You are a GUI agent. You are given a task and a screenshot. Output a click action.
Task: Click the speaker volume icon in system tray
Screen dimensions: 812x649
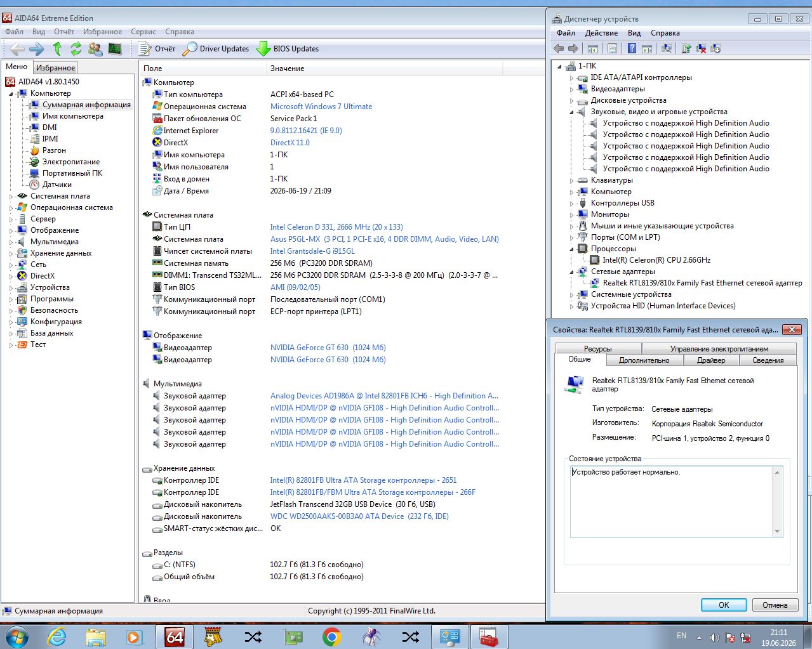(x=714, y=637)
